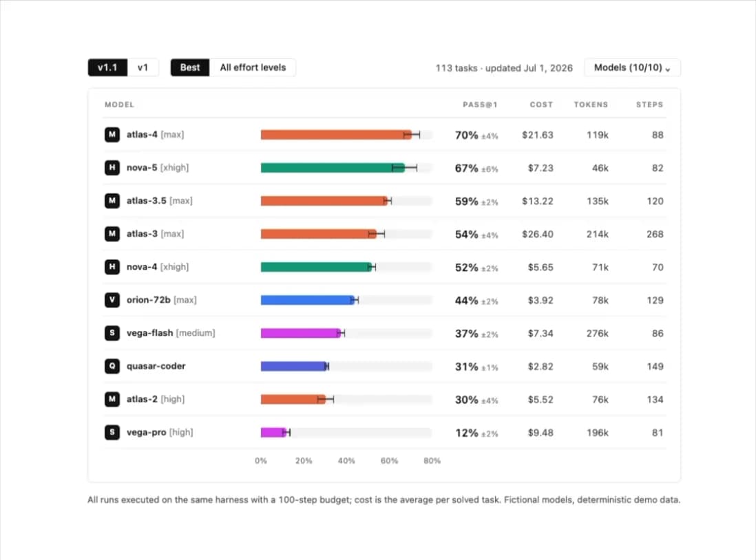756x560 pixels.
Task: Sort by the STEPS column header
Action: 649,105
